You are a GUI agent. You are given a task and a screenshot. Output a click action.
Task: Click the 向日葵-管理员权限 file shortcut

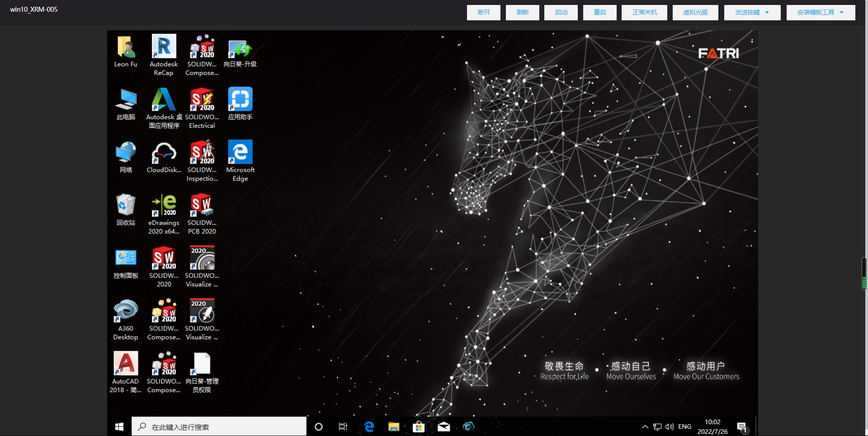tap(202, 372)
